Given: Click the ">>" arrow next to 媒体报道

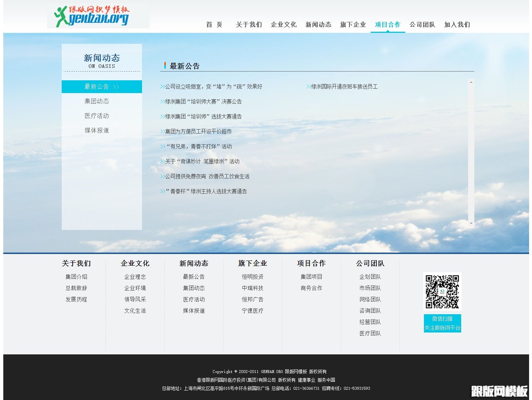Looking at the screenshot, I should click(x=116, y=130).
